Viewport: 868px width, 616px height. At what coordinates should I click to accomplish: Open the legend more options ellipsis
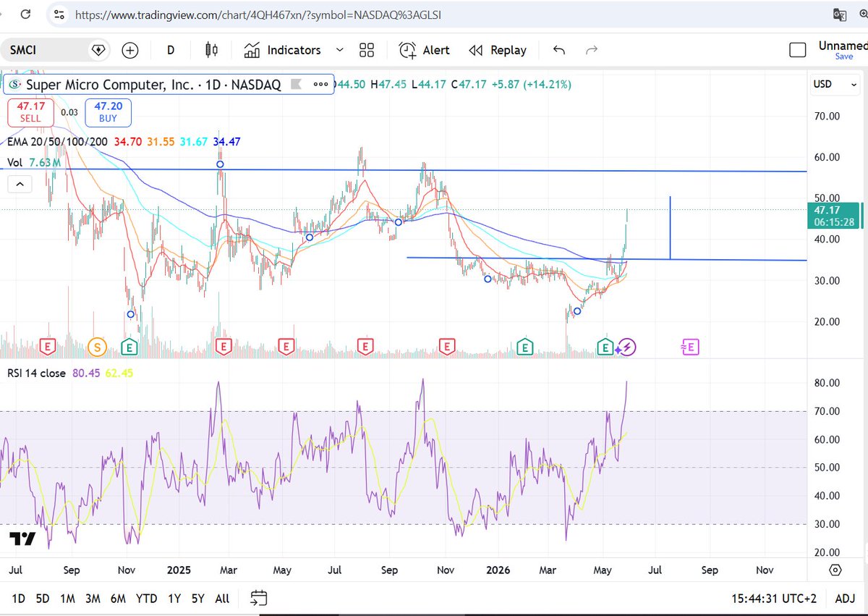click(320, 85)
